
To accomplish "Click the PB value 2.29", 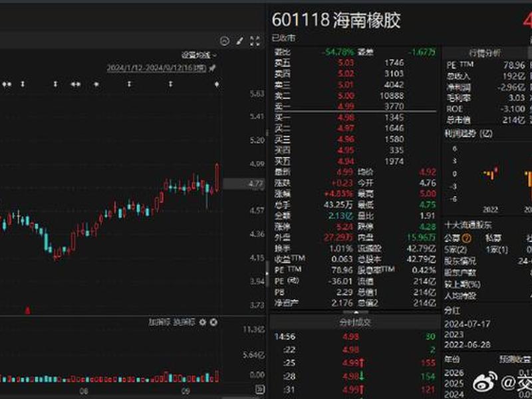I will tap(344, 292).
